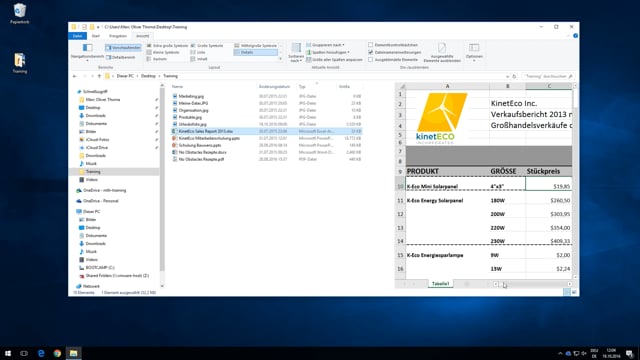Sort by the Name column header

point(177,87)
